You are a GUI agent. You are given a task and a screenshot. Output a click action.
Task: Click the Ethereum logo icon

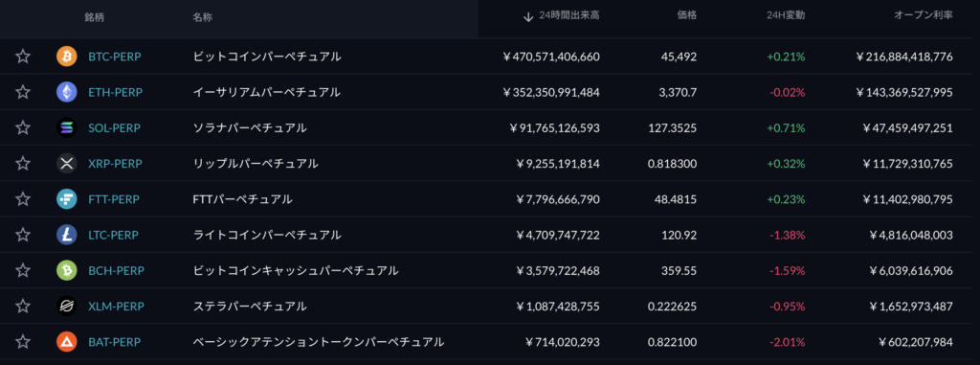point(66,92)
